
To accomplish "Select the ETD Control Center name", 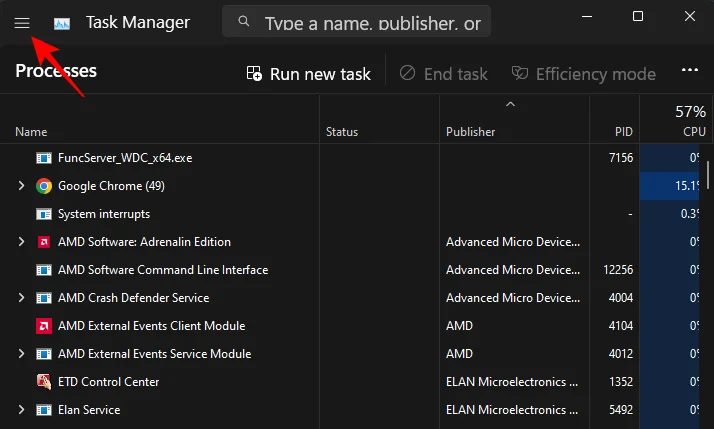I will pos(108,382).
